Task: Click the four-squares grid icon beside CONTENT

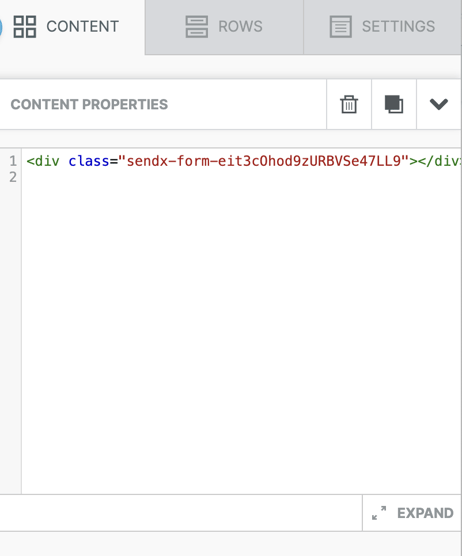Action: [x=25, y=27]
